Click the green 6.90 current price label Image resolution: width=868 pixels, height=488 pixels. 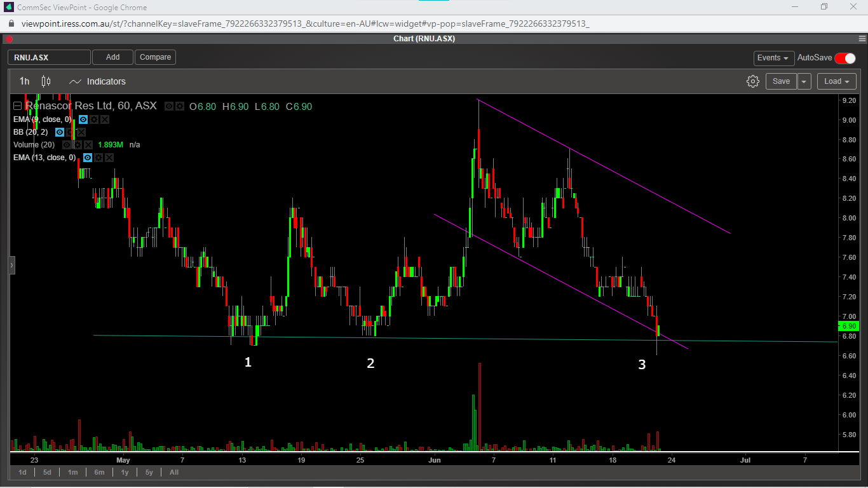[x=848, y=325]
